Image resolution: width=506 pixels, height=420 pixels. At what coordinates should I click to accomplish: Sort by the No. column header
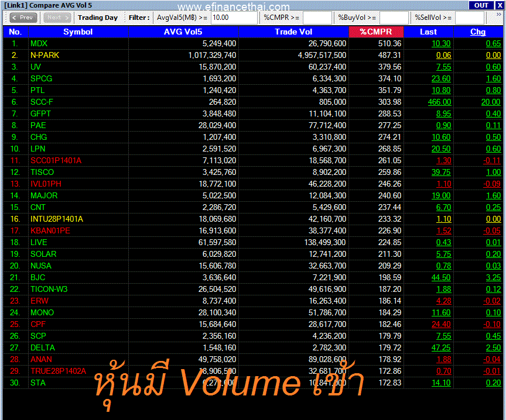15,32
